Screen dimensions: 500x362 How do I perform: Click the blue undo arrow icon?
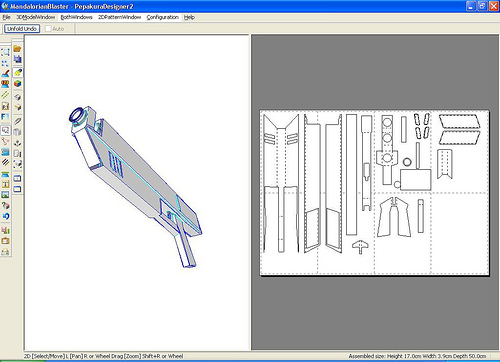(5, 217)
